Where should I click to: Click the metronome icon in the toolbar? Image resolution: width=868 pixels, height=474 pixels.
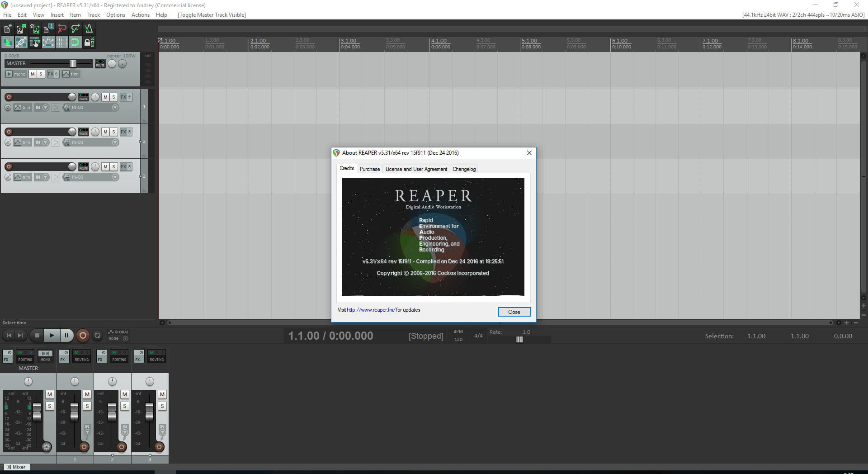pos(89,29)
